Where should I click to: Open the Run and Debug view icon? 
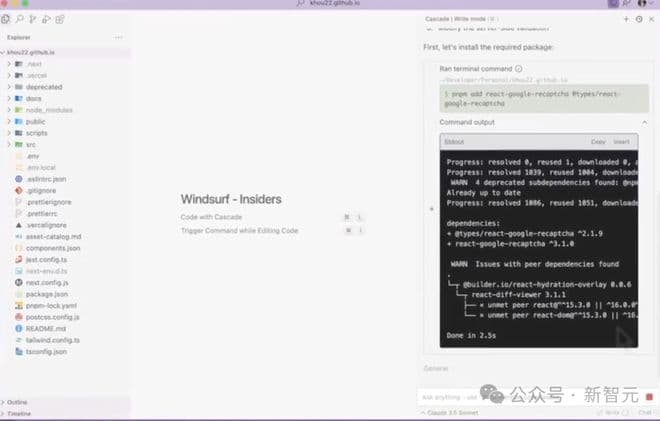click(x=43, y=19)
